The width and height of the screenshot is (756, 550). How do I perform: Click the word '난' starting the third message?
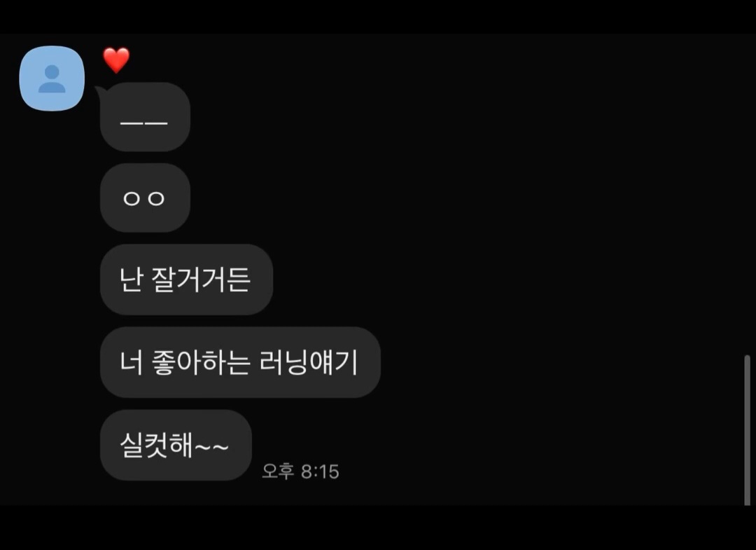point(132,280)
